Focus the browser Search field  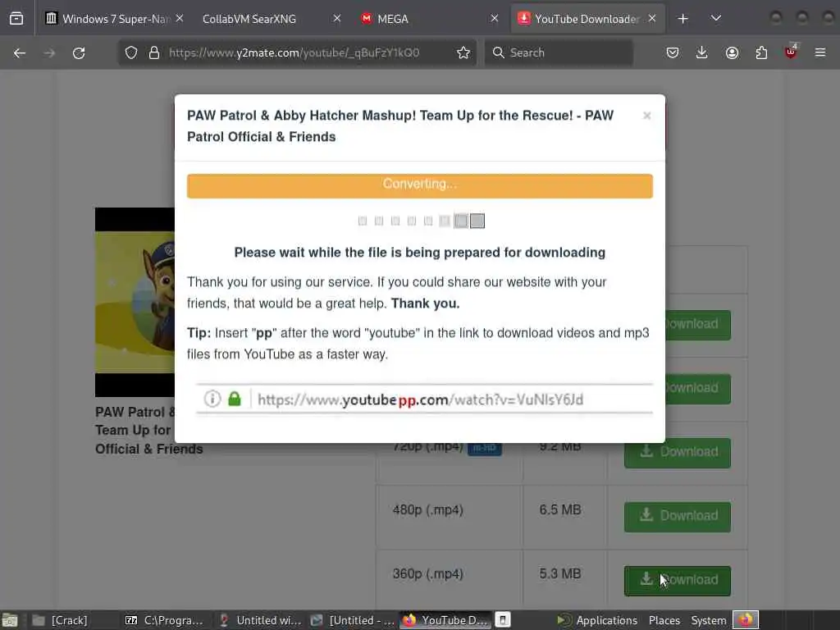click(559, 52)
